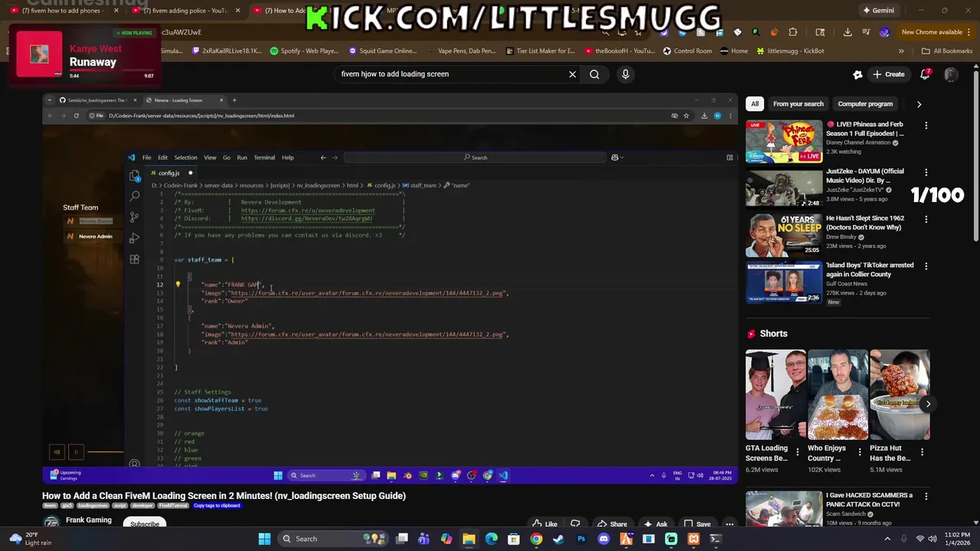The image size is (980, 551).
Task: Click the Wi-Fi icon in system tray
Action: [x=920, y=539]
